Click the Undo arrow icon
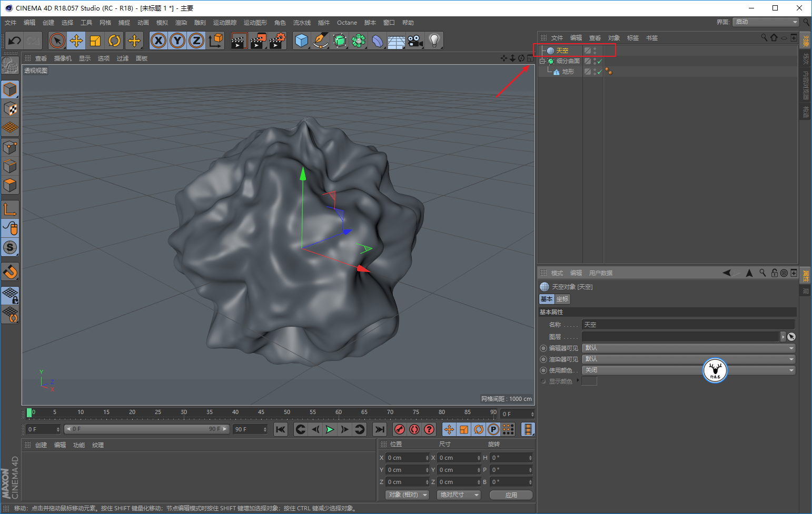The image size is (812, 514). tap(15, 41)
